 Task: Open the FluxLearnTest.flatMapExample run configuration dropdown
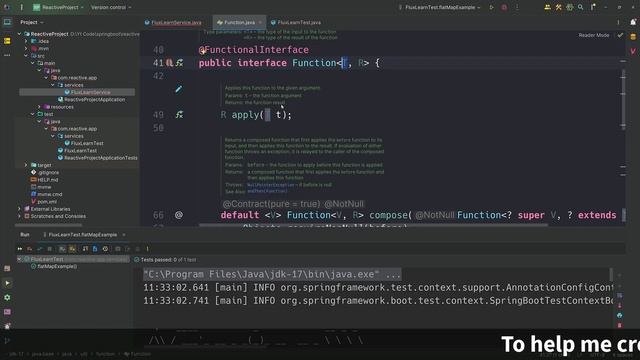click(440, 7)
